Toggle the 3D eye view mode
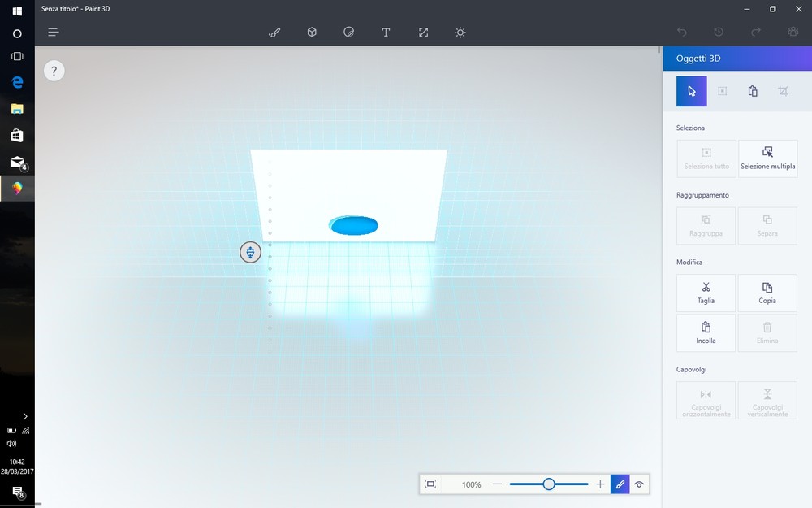The height and width of the screenshot is (508, 812). [x=639, y=484]
